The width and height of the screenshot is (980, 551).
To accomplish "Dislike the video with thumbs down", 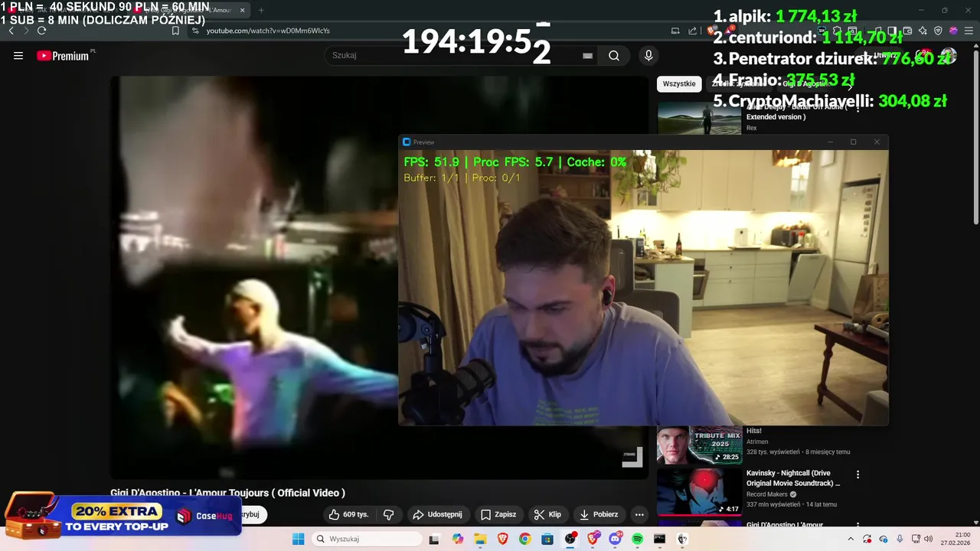I will pyautogui.click(x=388, y=514).
